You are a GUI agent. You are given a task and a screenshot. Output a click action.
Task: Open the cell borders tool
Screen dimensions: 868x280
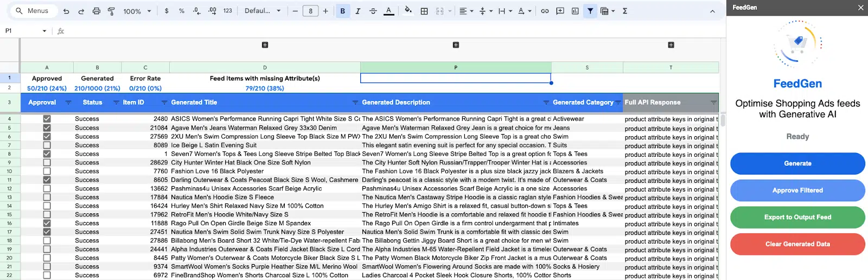coord(424,11)
